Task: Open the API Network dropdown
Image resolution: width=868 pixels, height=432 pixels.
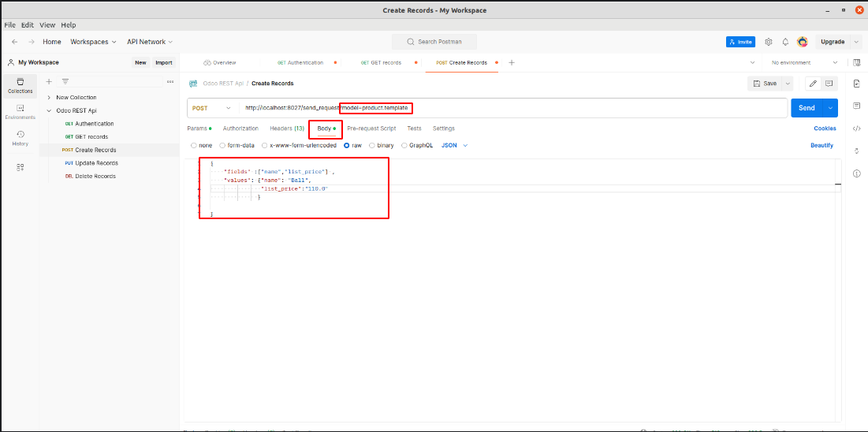Action: 150,42
